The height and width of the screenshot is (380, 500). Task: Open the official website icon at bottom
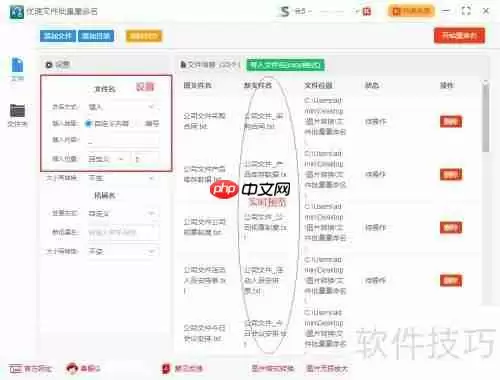(15, 368)
